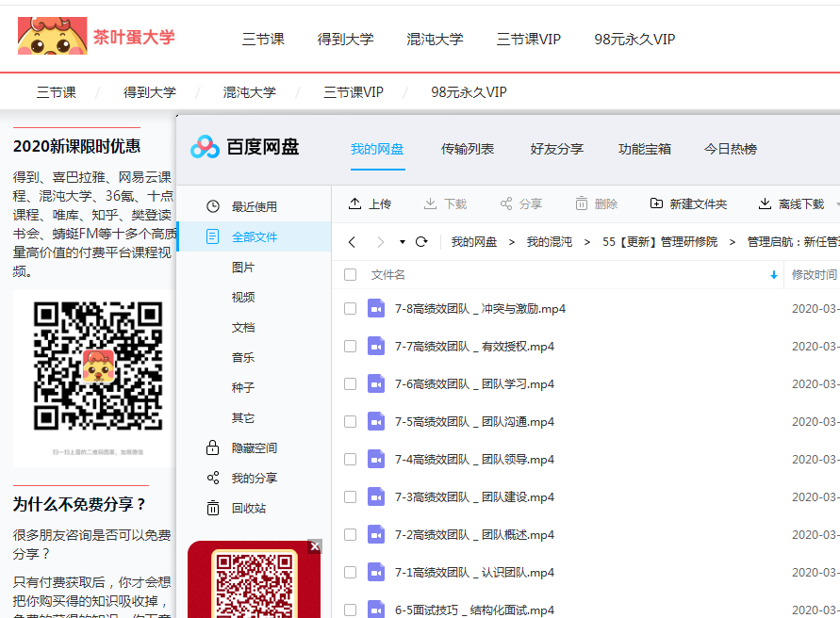The width and height of the screenshot is (840, 618).
Task: Switch to 功能宝箱 tab
Action: [x=645, y=149]
